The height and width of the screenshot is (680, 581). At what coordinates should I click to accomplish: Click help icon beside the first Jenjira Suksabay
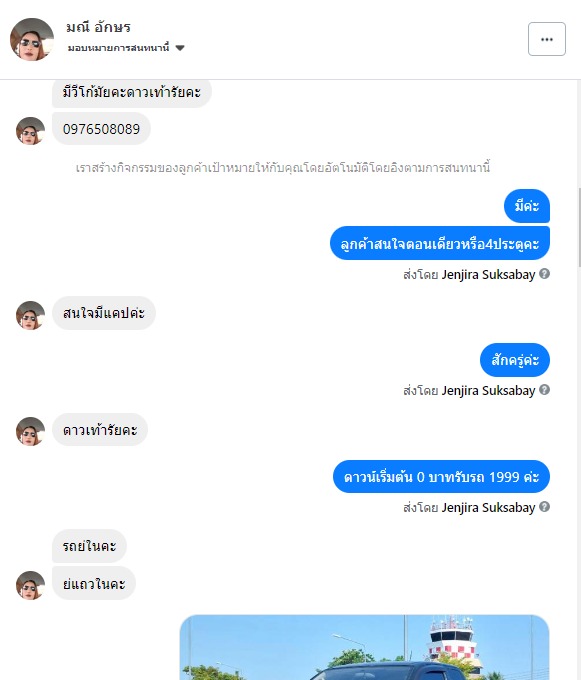[x=545, y=274]
